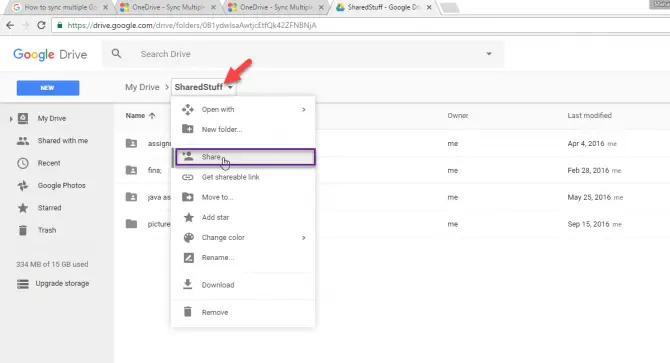Click the Google favicon of first tab

[x=17, y=7]
